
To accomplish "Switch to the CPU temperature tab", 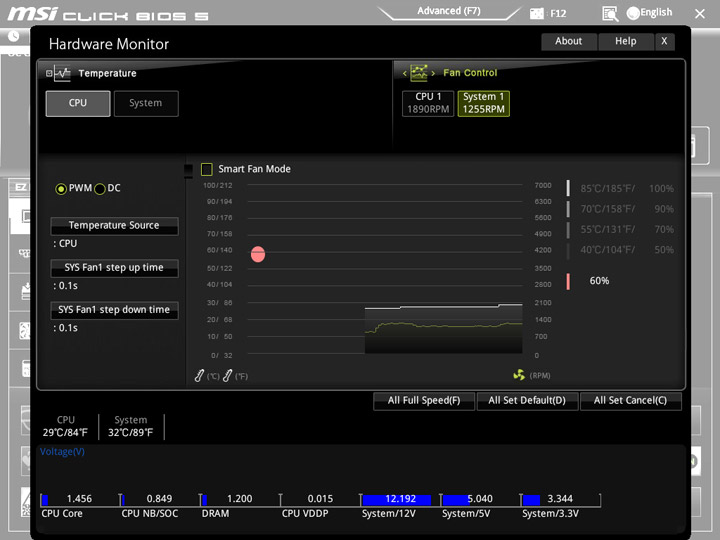I will (x=78, y=103).
